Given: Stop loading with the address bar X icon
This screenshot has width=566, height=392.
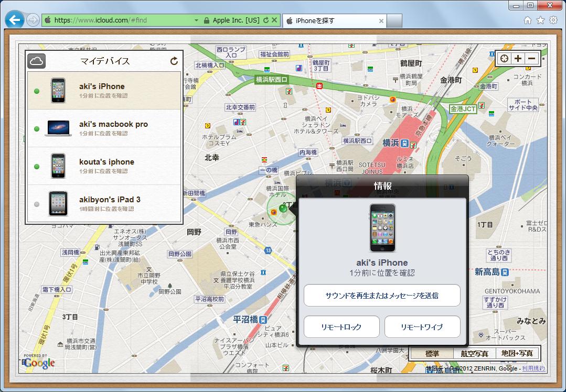Looking at the screenshot, I should point(274,20).
